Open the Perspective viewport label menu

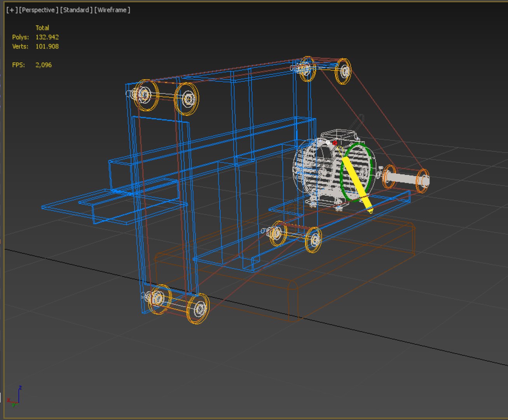38,10
